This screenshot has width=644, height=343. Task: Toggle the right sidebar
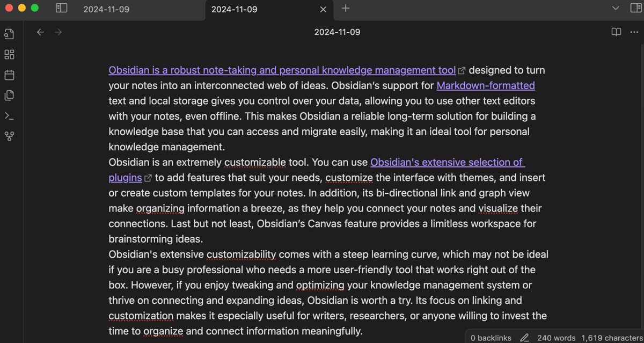point(636,9)
